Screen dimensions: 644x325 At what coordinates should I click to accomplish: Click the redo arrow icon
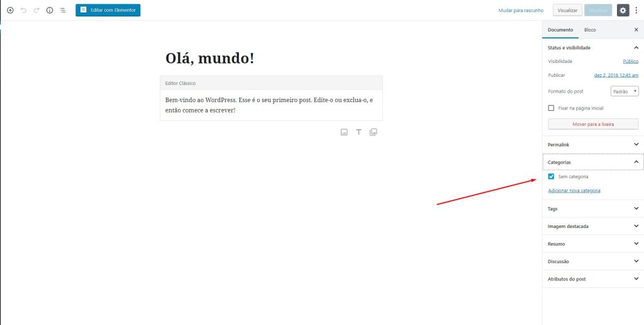click(36, 10)
